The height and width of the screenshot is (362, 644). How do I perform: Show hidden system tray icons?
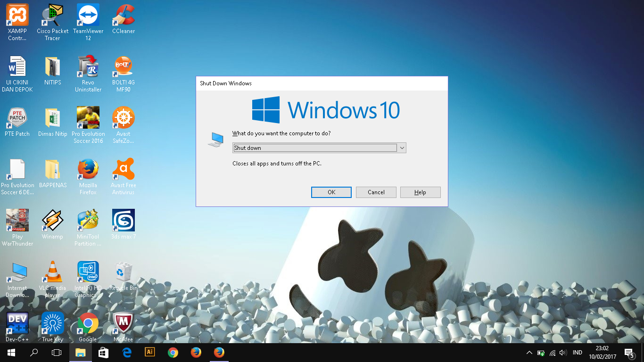click(x=529, y=353)
